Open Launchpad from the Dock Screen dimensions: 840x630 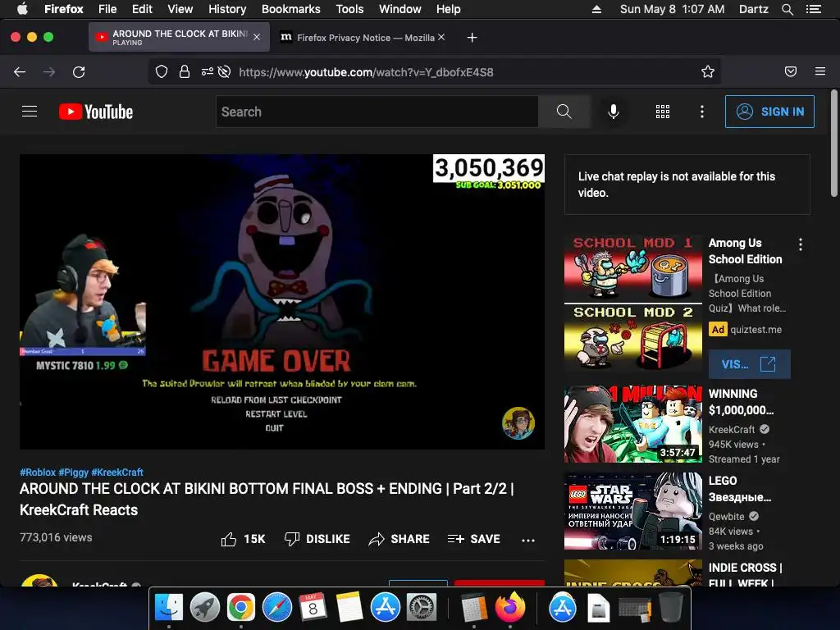coord(204,607)
